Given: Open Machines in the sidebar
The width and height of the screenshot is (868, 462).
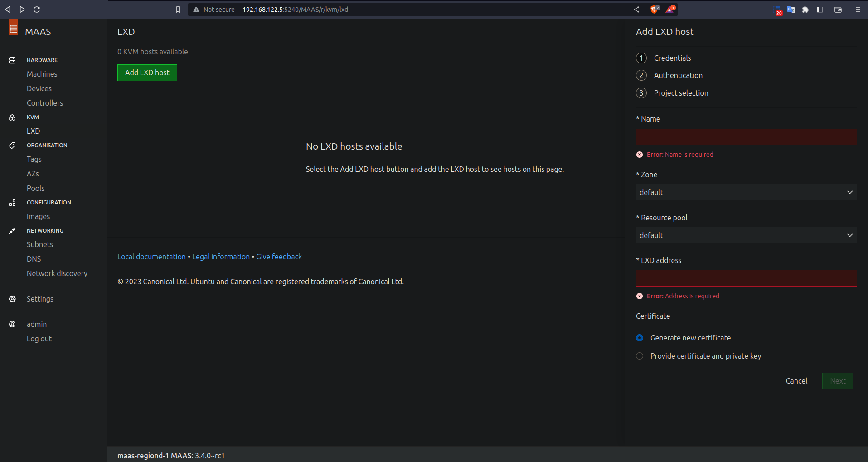Looking at the screenshot, I should tap(42, 74).
